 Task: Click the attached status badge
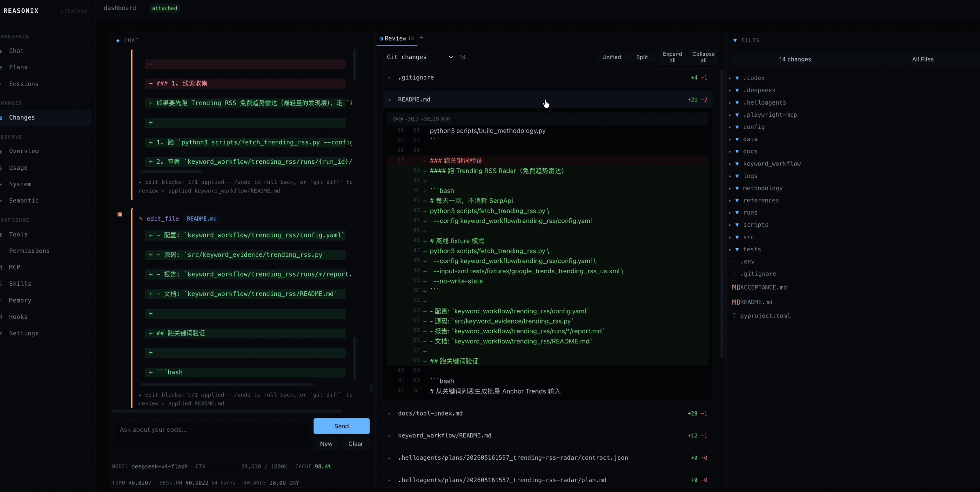(x=164, y=8)
